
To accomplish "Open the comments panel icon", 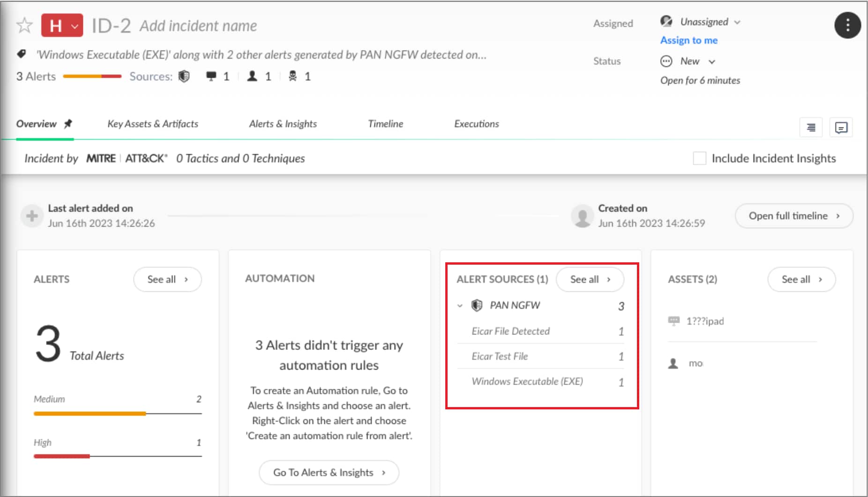I will click(841, 127).
